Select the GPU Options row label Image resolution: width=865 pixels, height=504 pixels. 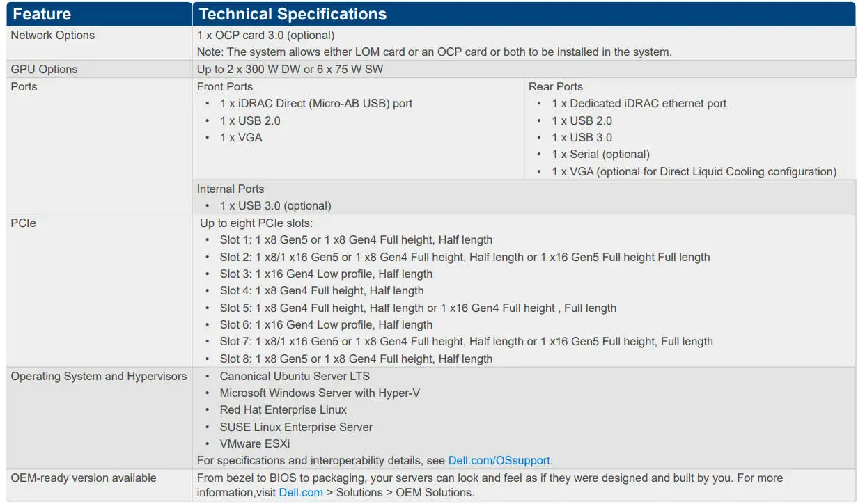45,70
